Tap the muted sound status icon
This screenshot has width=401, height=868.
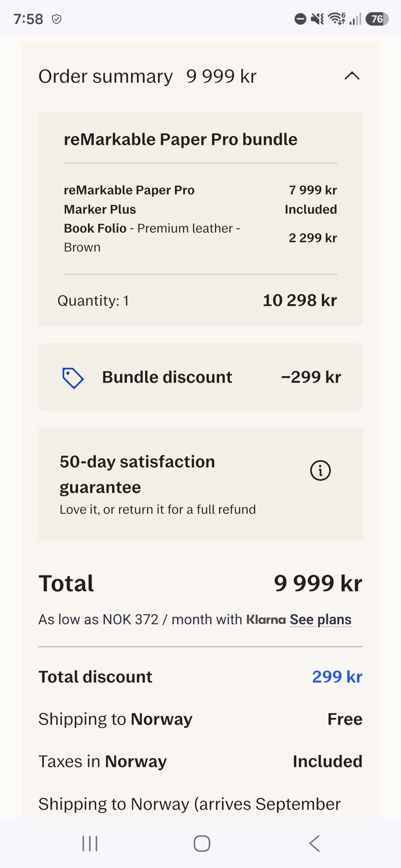click(x=317, y=19)
